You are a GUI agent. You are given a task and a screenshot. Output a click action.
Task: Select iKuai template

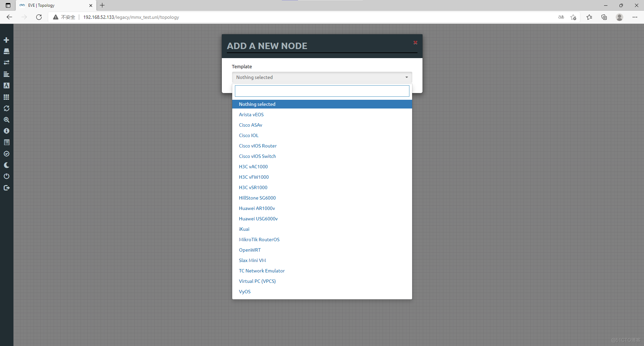pos(322,229)
